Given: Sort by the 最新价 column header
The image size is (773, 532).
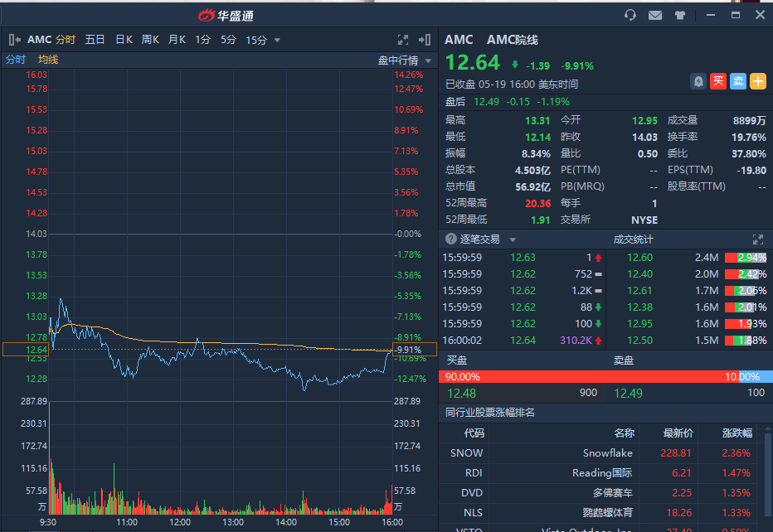Looking at the screenshot, I should (x=678, y=433).
